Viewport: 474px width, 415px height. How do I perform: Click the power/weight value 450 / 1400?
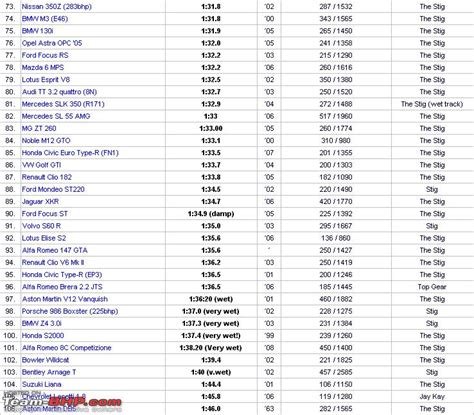point(336,348)
